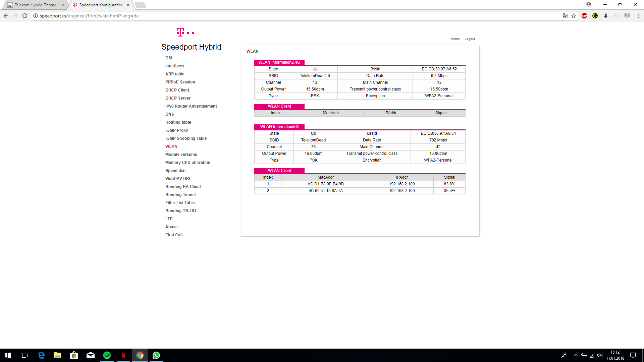The width and height of the screenshot is (644, 362).
Task: Open Chrome's three-dot menu
Action: pyautogui.click(x=638, y=16)
